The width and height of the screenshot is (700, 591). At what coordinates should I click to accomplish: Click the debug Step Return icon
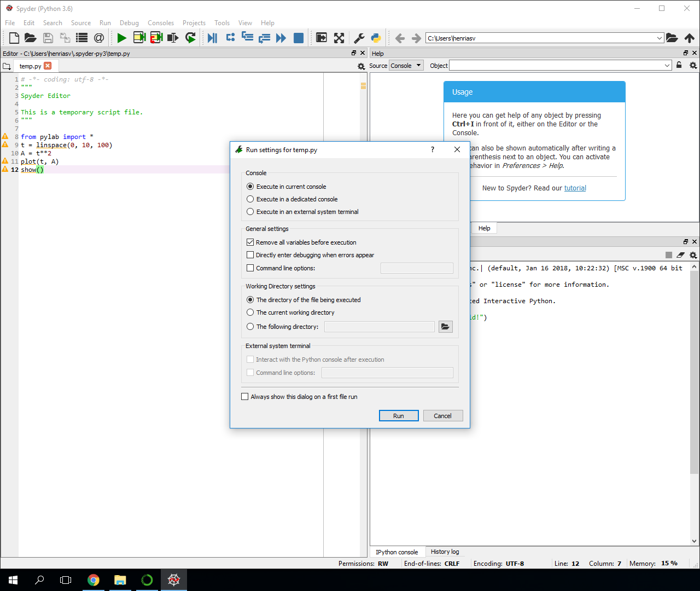click(x=264, y=38)
